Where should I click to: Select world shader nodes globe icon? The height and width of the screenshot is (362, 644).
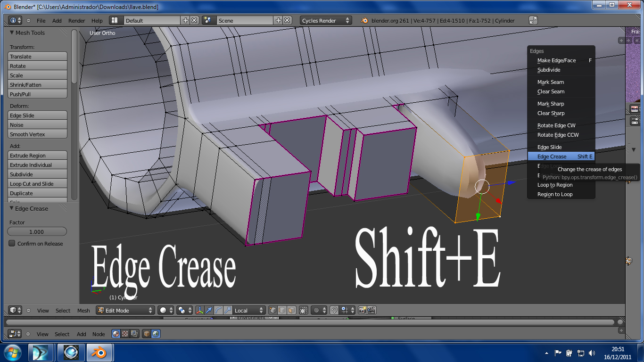156,334
